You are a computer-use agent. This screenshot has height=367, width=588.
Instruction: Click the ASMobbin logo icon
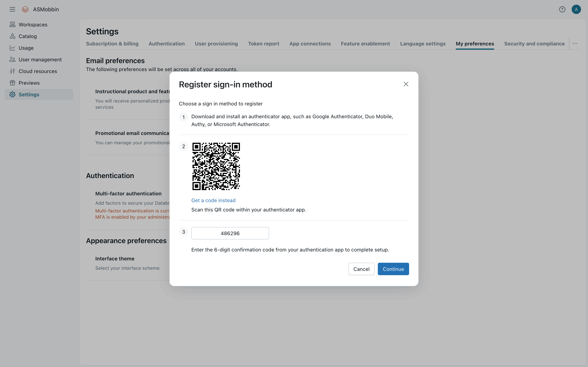pyautogui.click(x=25, y=9)
